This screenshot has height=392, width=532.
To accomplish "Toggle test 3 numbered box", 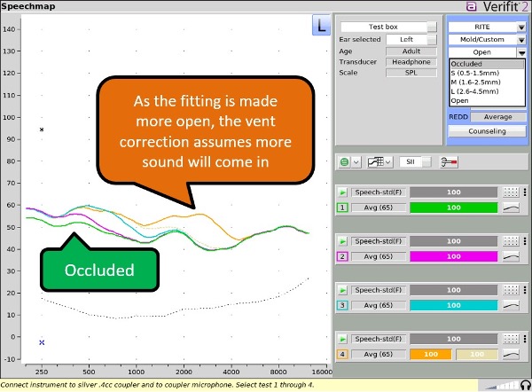I will tap(342, 305).
